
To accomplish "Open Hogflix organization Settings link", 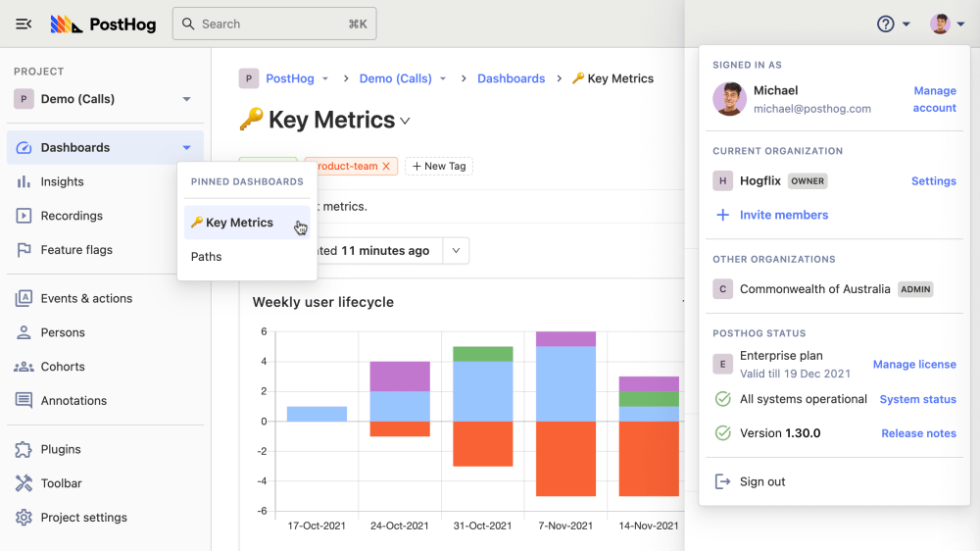I will coord(933,180).
